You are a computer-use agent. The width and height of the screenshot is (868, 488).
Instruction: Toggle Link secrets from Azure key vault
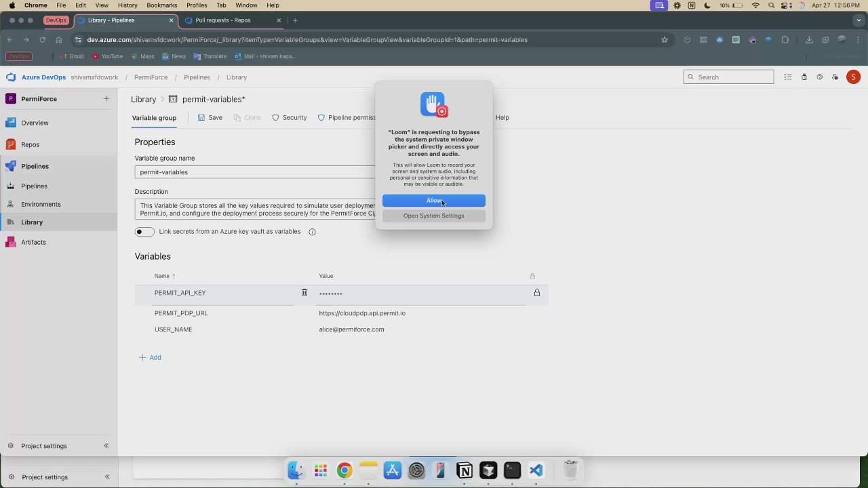(144, 232)
